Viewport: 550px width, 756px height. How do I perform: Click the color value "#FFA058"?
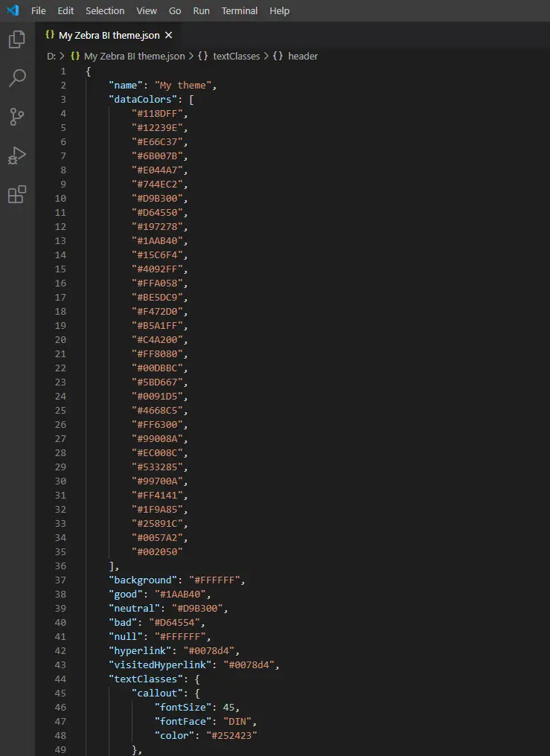pyautogui.click(x=157, y=283)
